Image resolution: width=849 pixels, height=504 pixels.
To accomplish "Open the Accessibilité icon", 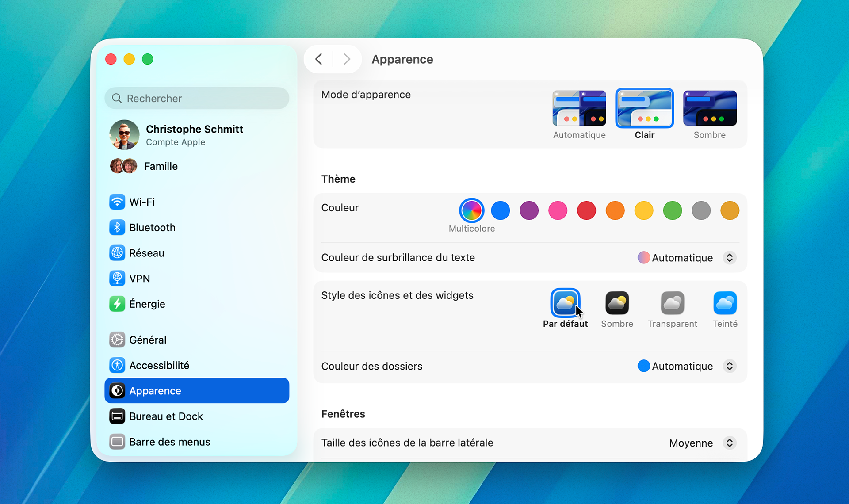I will click(x=117, y=365).
